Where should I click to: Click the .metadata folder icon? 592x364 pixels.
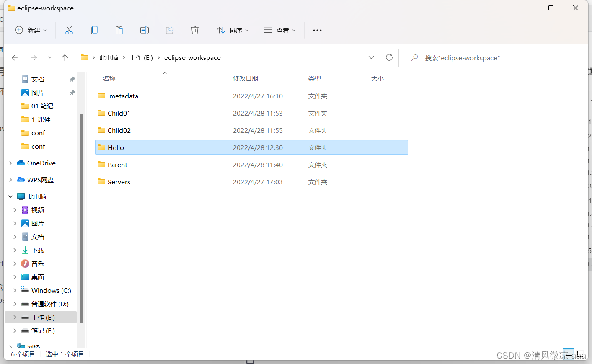(x=101, y=96)
